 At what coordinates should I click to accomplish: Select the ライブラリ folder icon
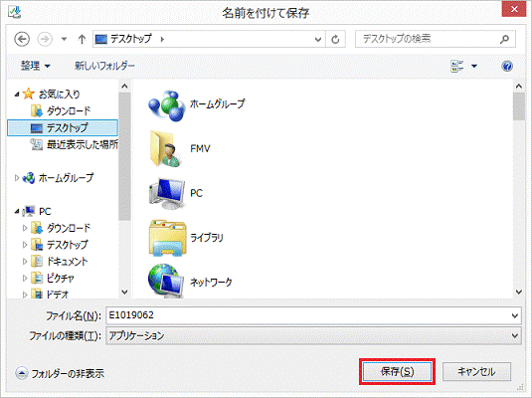click(167, 238)
